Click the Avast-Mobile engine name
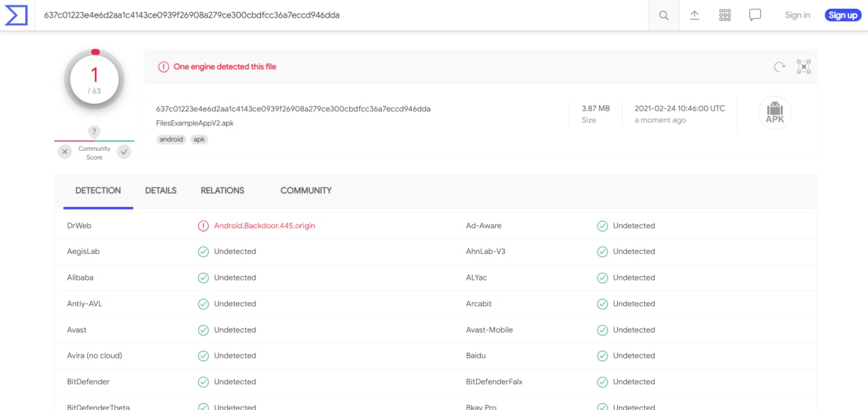Viewport: 868px width, 410px height. (490, 330)
